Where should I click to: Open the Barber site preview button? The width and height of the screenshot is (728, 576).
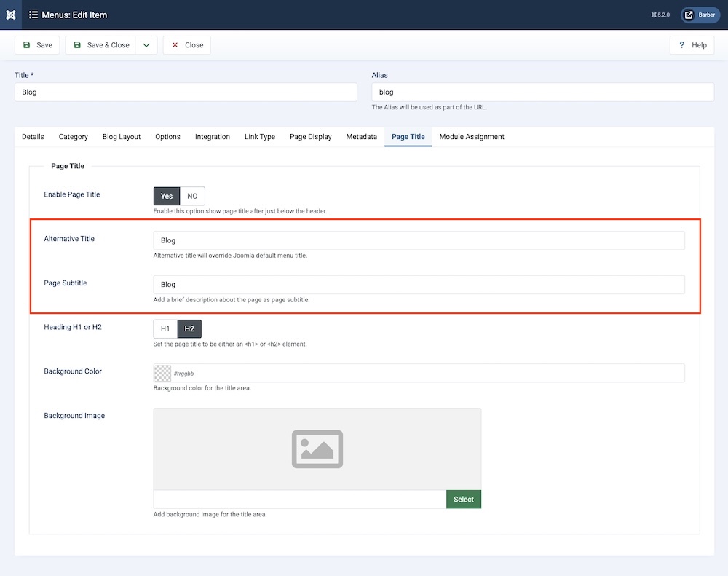tap(700, 15)
